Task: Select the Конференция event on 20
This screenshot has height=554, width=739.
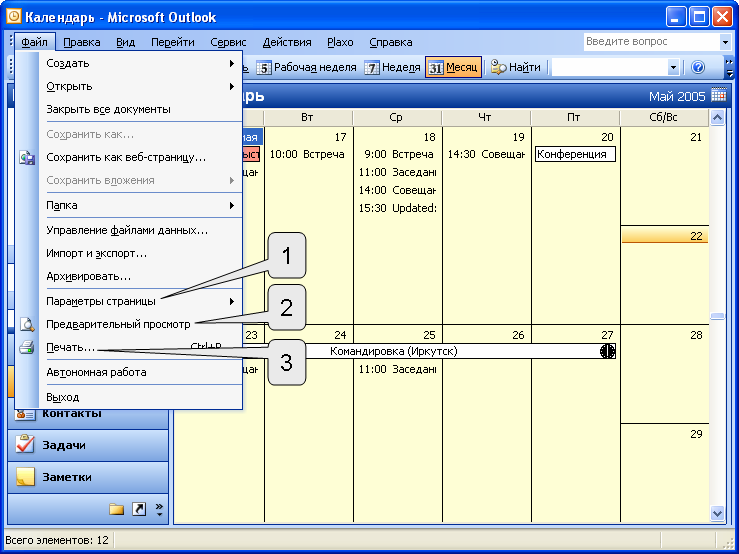Action: pos(575,154)
